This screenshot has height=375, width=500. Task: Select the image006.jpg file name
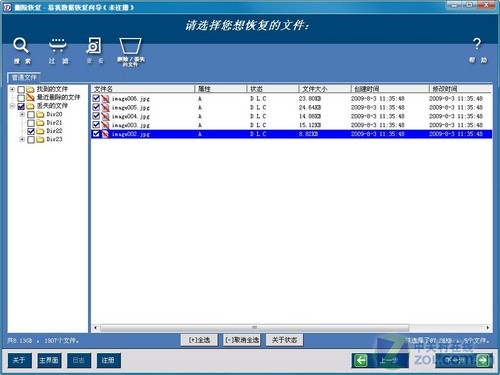131,99
